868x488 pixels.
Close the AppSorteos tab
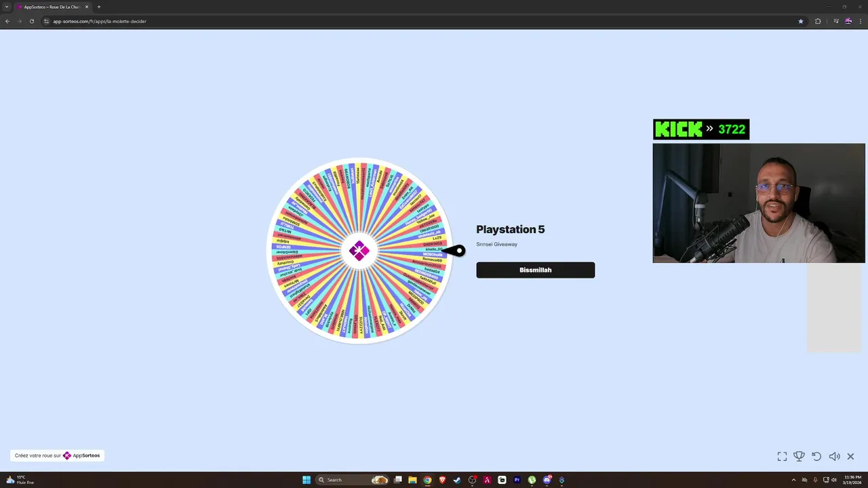[x=87, y=7]
